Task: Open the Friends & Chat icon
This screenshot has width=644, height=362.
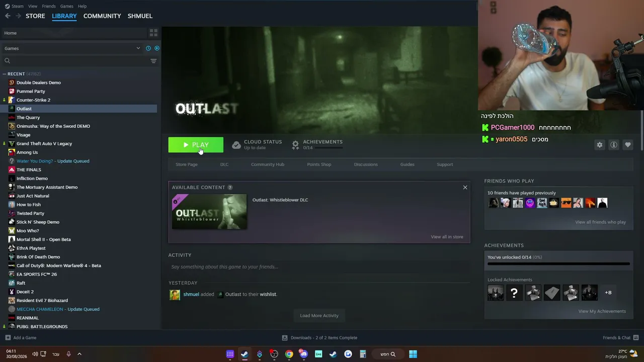Action: point(636,338)
